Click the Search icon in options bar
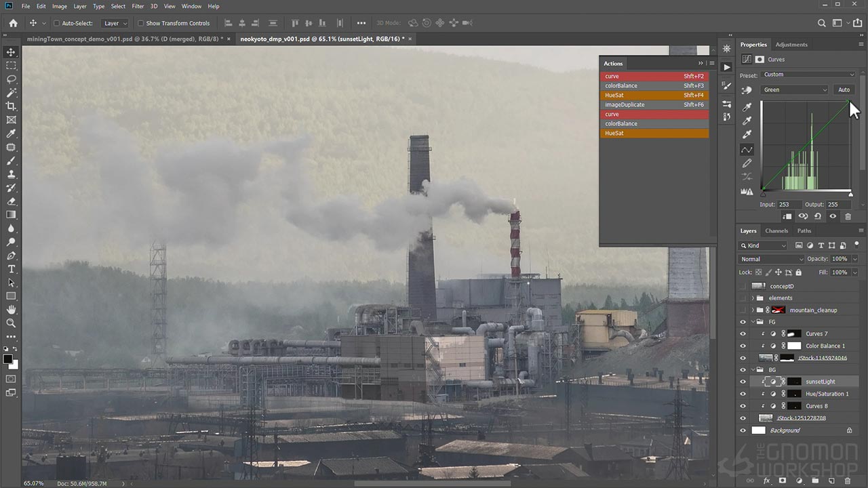The image size is (868, 488). [x=821, y=23]
